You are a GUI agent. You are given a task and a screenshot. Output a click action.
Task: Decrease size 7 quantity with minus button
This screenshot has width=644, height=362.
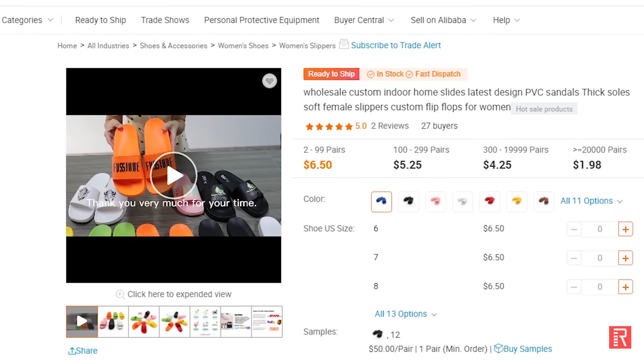click(574, 258)
